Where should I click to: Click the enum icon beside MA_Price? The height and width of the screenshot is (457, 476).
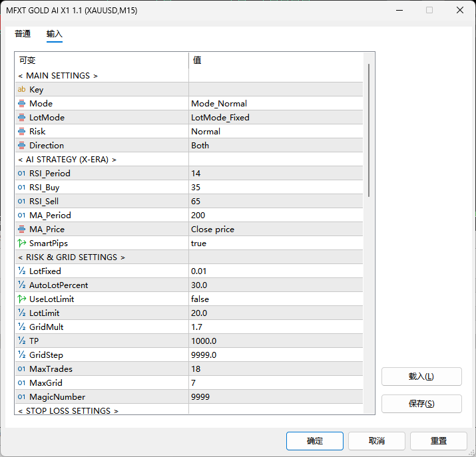tap(21, 229)
